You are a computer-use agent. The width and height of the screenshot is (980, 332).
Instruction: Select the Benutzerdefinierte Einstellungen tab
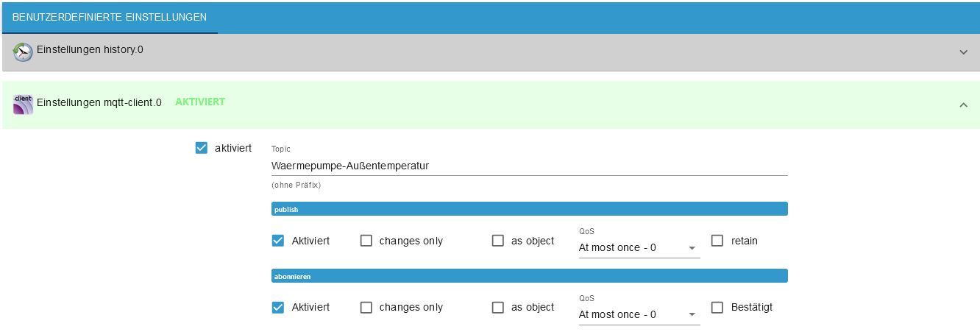tap(110, 17)
